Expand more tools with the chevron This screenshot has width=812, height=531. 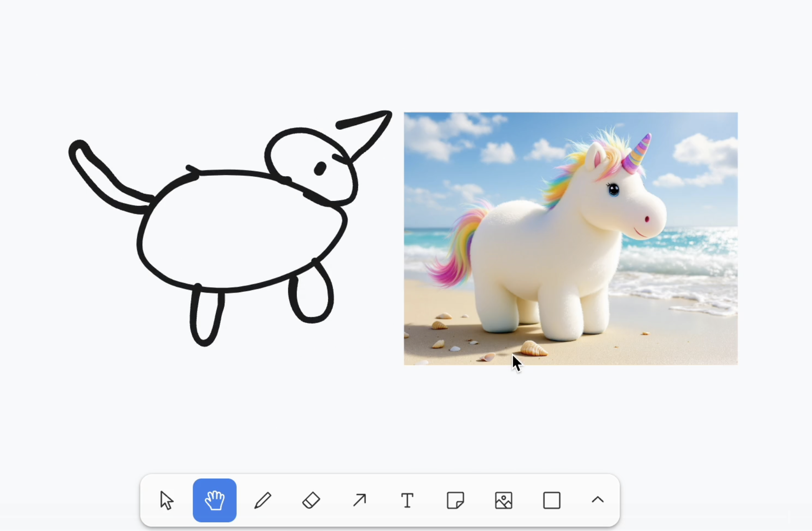pyautogui.click(x=598, y=500)
